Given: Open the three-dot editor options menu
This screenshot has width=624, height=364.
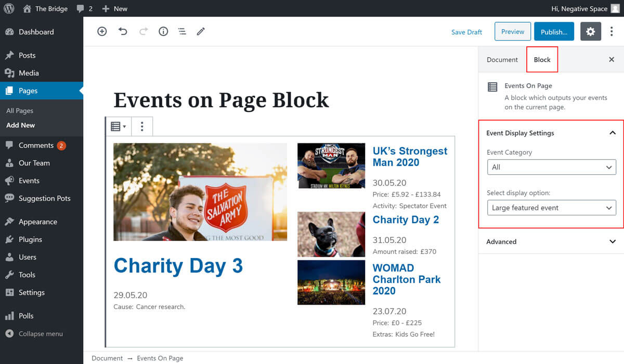Looking at the screenshot, I should [x=612, y=32].
